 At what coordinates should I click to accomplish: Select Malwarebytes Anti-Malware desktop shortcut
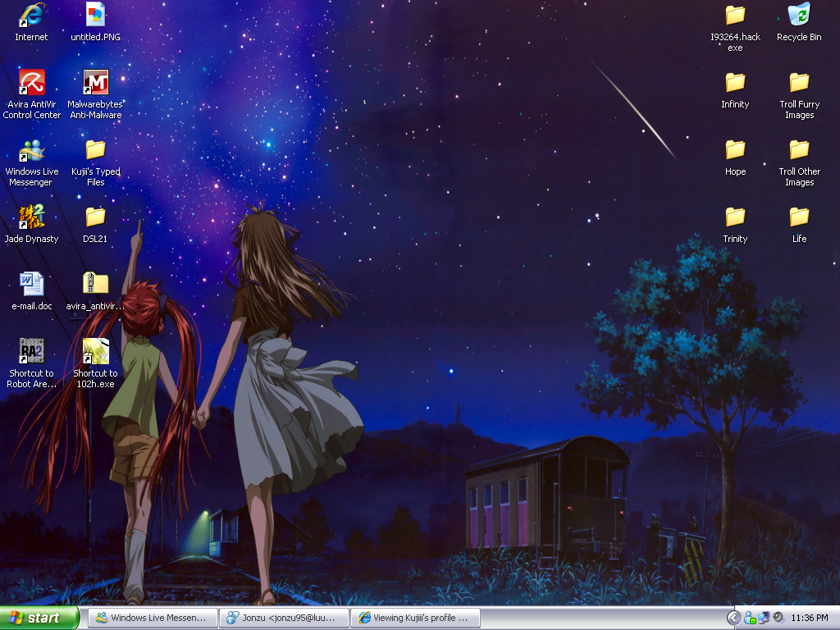(95, 82)
